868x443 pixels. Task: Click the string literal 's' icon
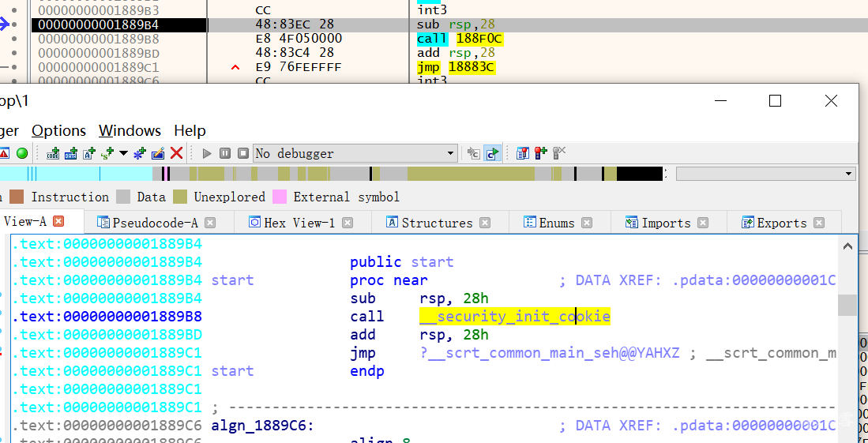[107, 153]
